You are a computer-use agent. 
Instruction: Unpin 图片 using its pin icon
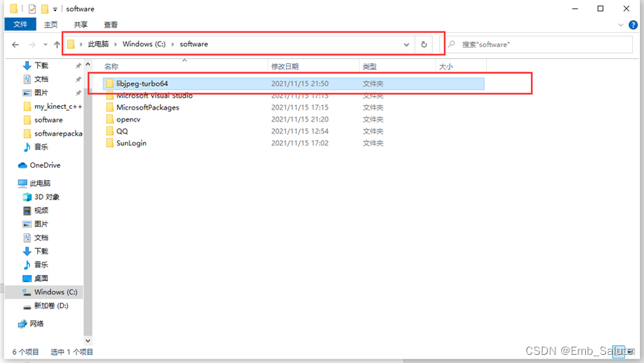[78, 93]
